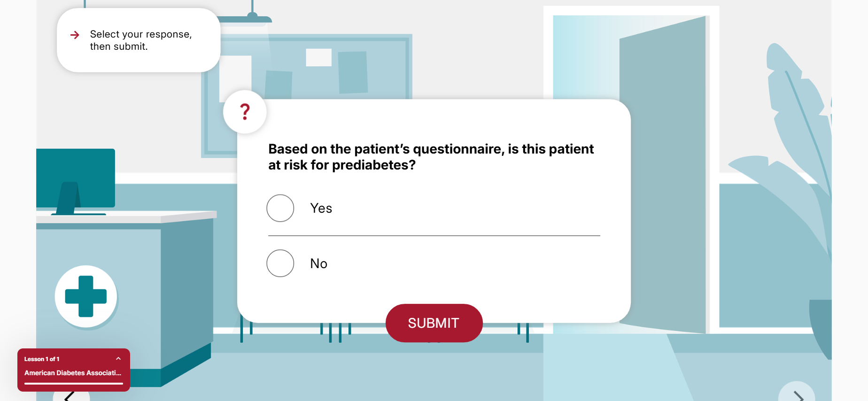Image resolution: width=868 pixels, height=401 pixels.
Task: Click the SUBMIT button
Action: click(434, 323)
